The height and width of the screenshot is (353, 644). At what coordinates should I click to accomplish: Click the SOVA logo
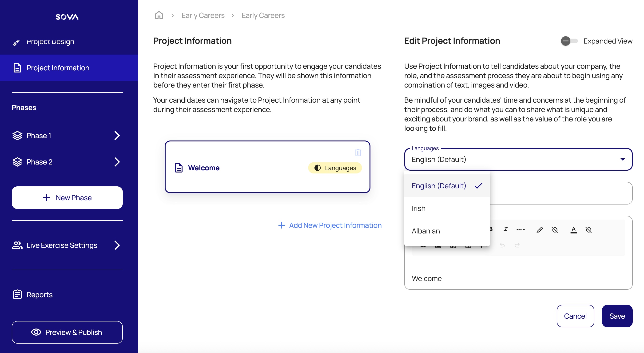point(67,17)
